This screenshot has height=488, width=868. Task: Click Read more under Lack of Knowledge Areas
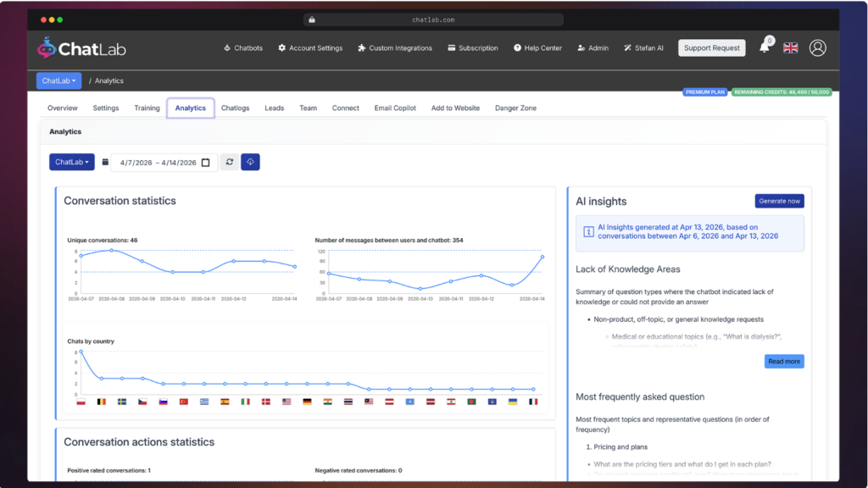click(x=784, y=361)
